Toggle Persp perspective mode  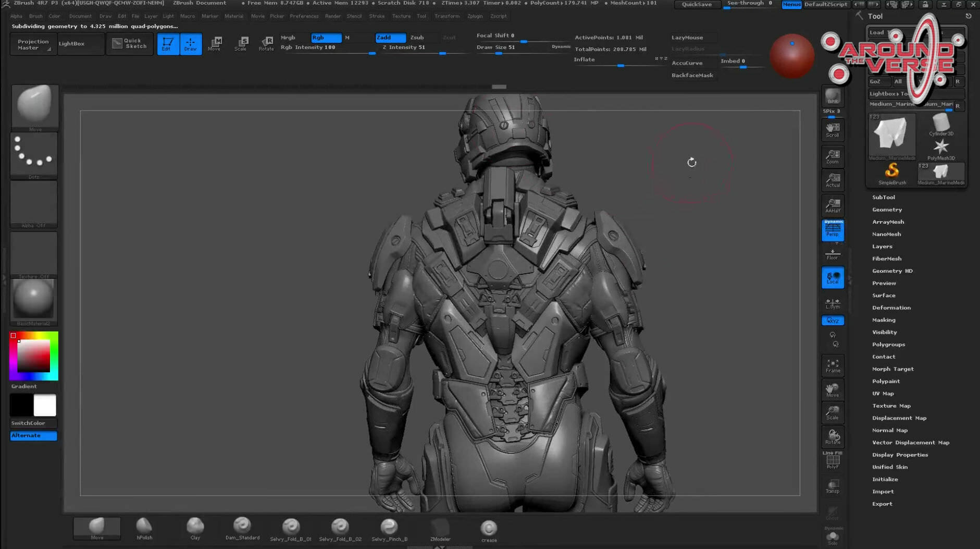point(833,230)
